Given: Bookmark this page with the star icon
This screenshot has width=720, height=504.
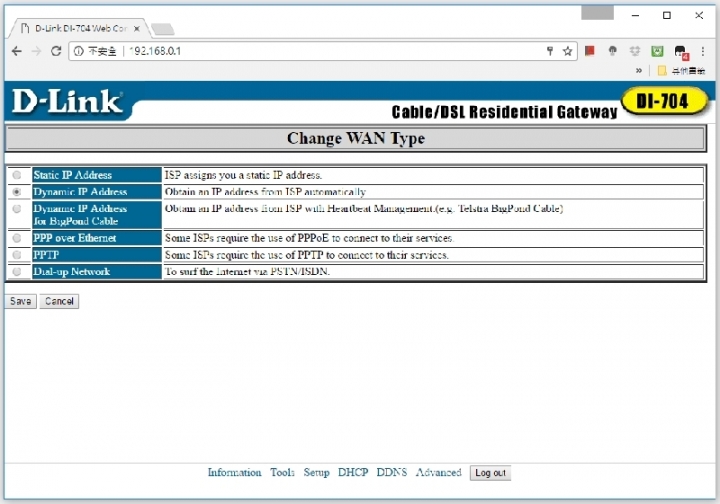Looking at the screenshot, I should [x=568, y=51].
